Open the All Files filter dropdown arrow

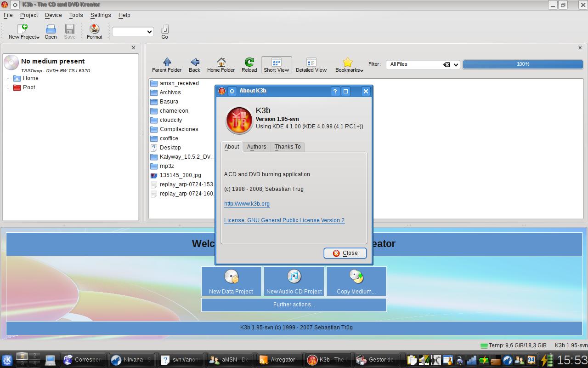pos(456,65)
